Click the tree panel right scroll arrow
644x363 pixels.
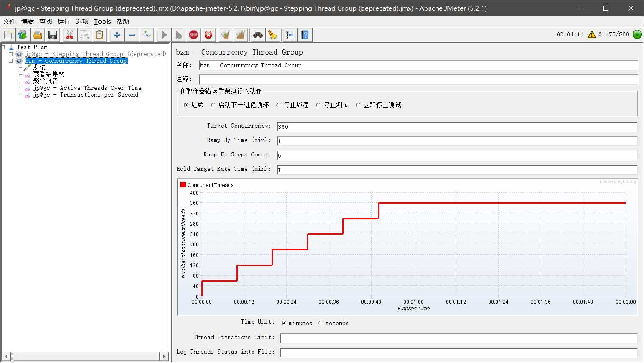[x=164, y=357]
